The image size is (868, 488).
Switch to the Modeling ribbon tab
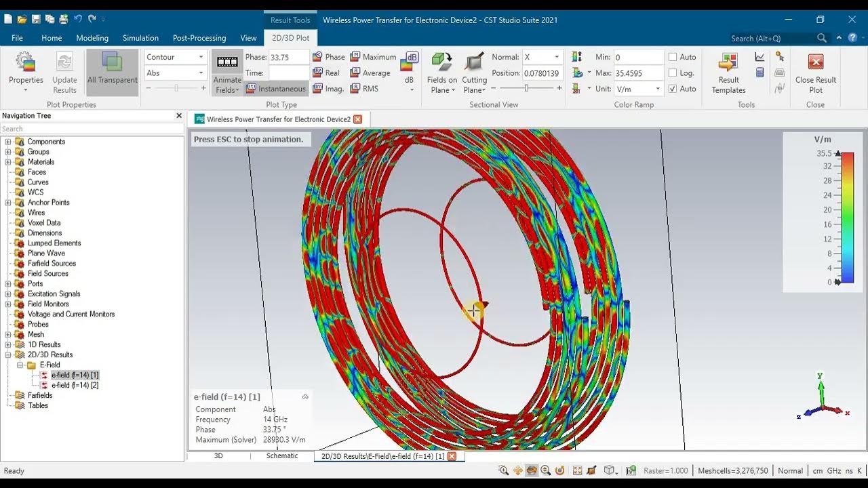coord(92,38)
